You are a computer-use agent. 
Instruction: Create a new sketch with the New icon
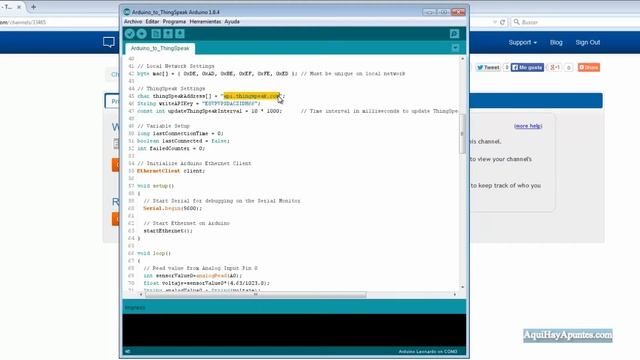156,34
